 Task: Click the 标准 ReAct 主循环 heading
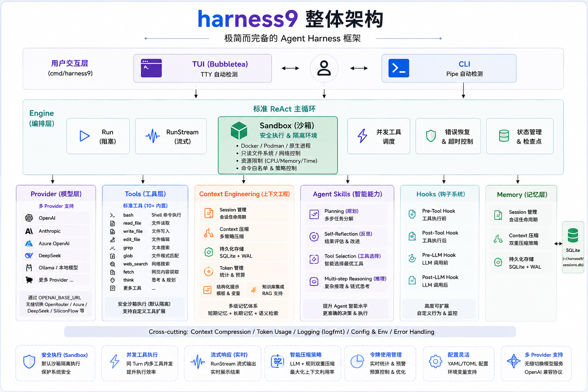click(x=284, y=109)
